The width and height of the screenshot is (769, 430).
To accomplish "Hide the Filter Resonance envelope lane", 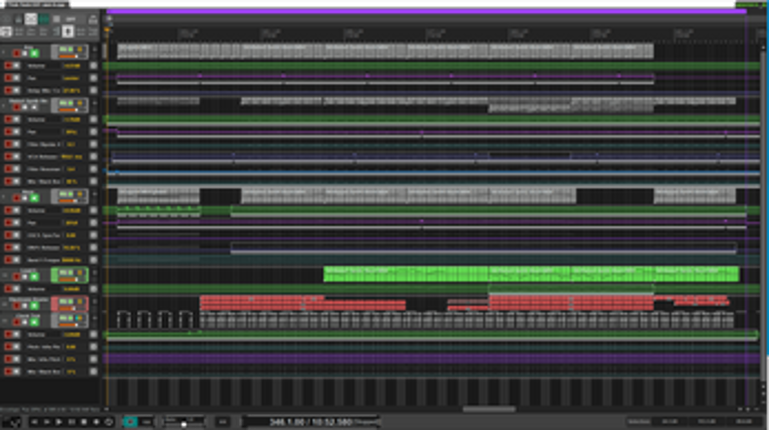I will pos(93,169).
